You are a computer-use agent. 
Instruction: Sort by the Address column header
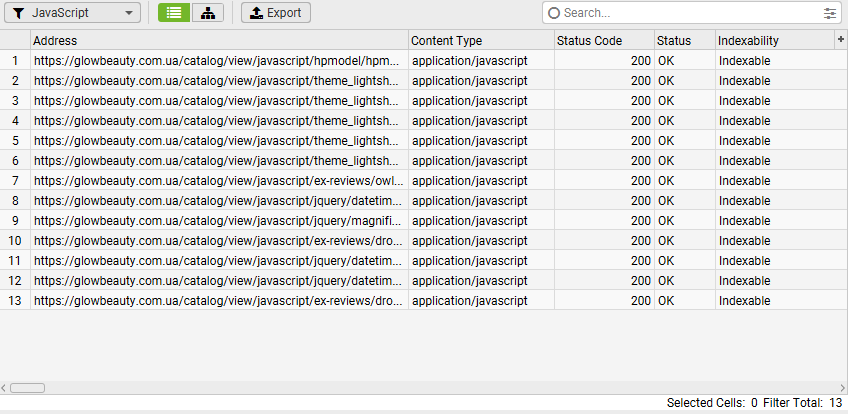[x=218, y=41]
